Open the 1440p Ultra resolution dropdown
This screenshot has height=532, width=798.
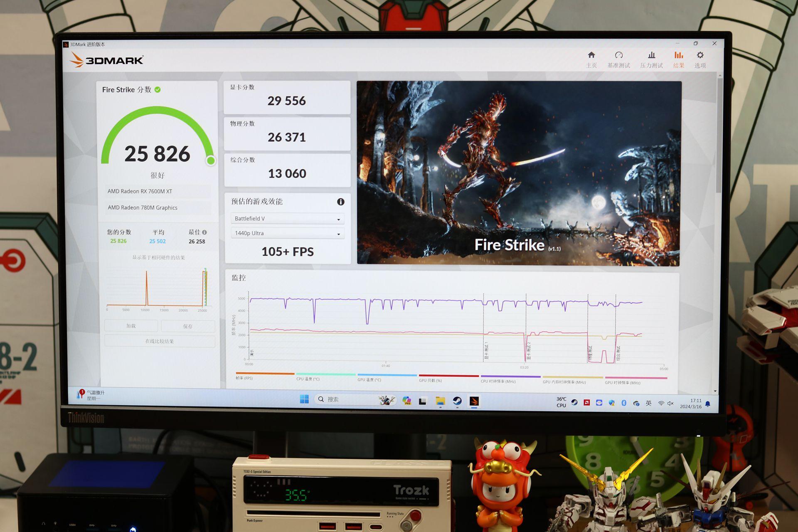click(x=288, y=233)
